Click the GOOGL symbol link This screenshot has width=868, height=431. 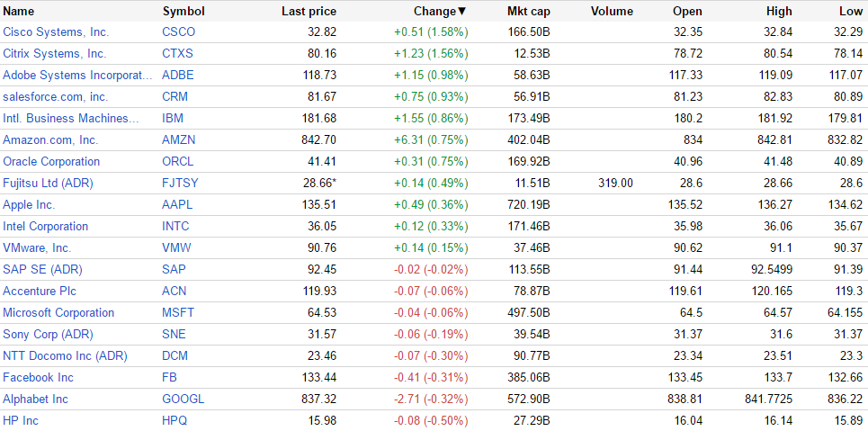pos(183,399)
